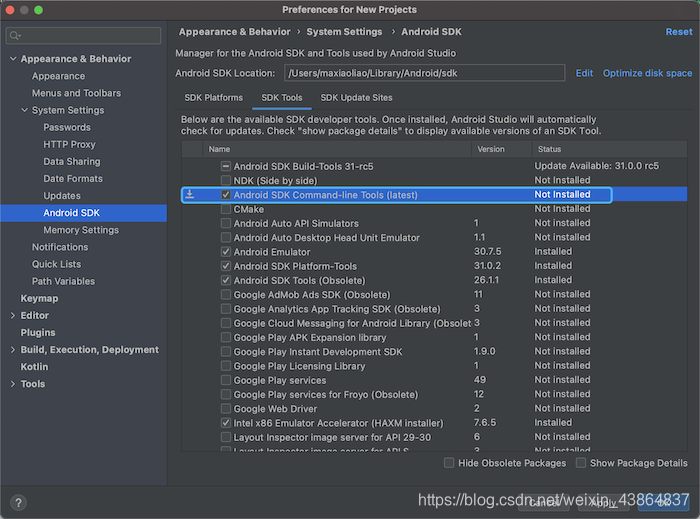The image size is (700, 519).
Task: Select Google Play services for Froyo row
Action: (x=434, y=394)
